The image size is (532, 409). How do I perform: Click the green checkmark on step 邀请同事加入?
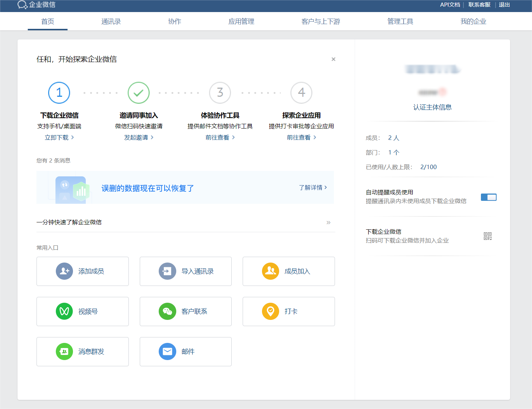coord(138,93)
